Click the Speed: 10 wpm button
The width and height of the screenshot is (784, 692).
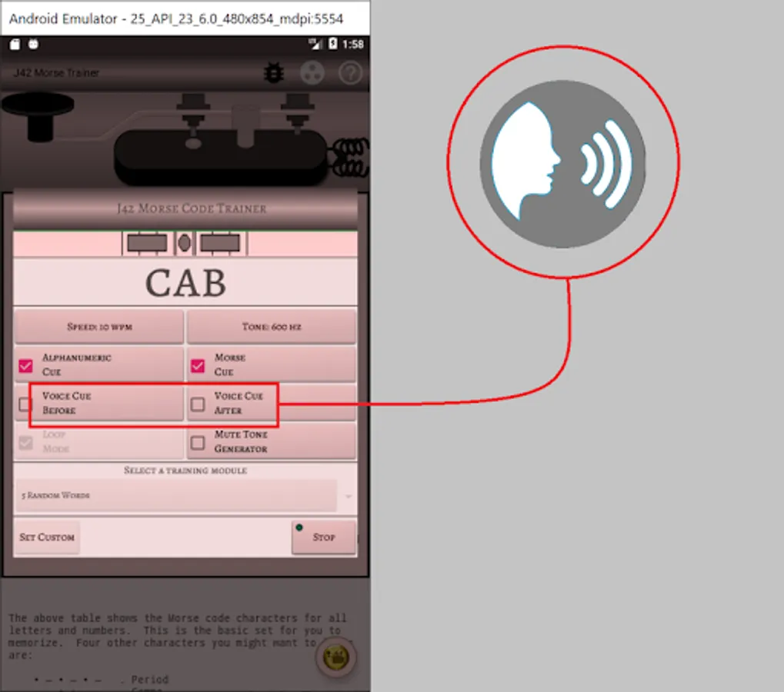[x=99, y=327]
